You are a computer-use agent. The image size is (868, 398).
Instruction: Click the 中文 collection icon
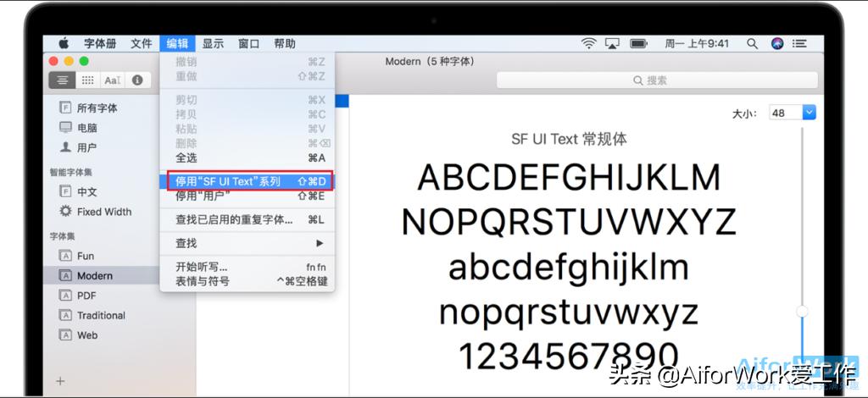pos(66,192)
